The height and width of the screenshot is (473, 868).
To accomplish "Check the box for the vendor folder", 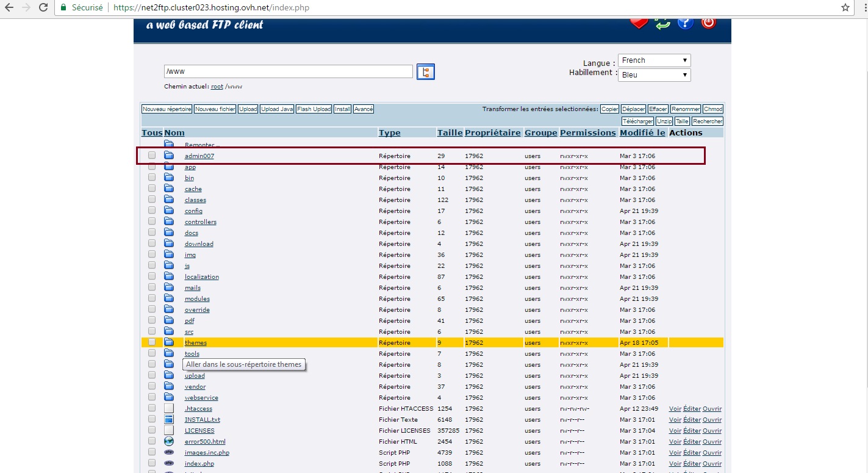I will tap(152, 386).
